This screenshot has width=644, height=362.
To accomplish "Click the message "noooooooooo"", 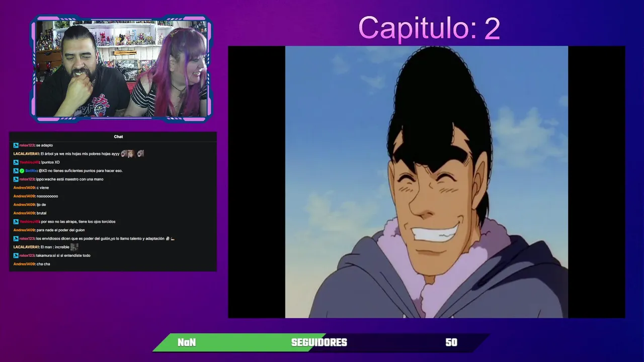I will [47, 196].
